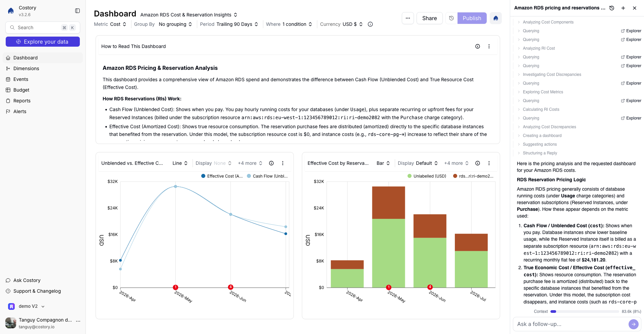This screenshot has height=334, width=644.
Task: Click info icon next to Currency
Action: [x=370, y=24]
